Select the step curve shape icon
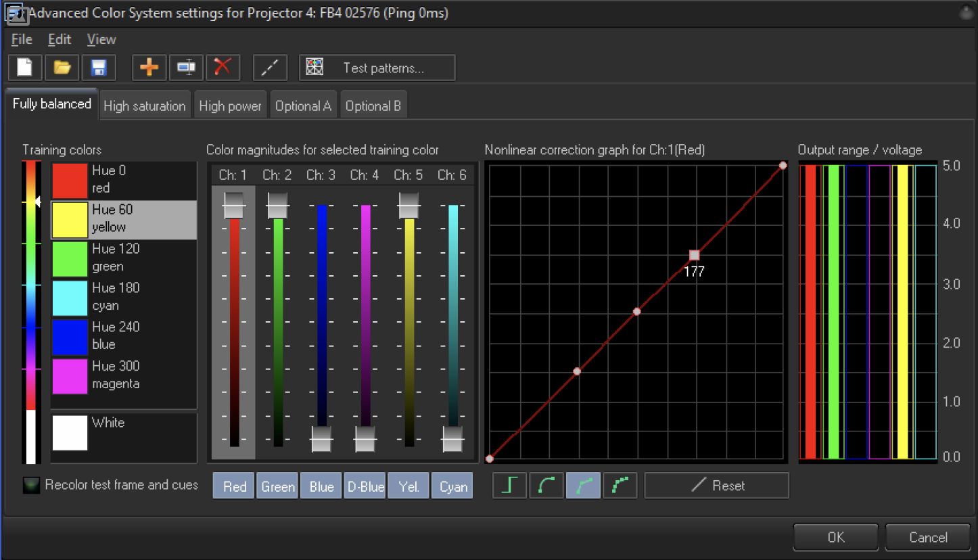The image size is (978, 560). pyautogui.click(x=509, y=486)
